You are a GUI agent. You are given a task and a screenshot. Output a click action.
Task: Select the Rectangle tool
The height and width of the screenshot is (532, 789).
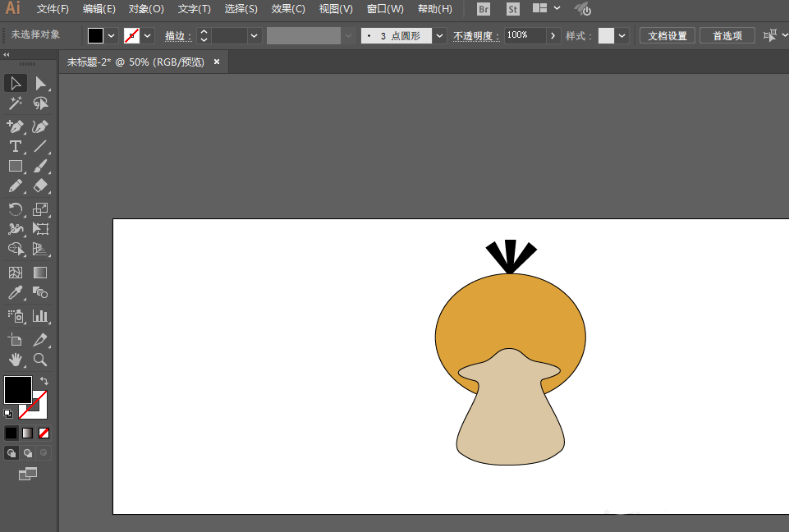[15, 166]
